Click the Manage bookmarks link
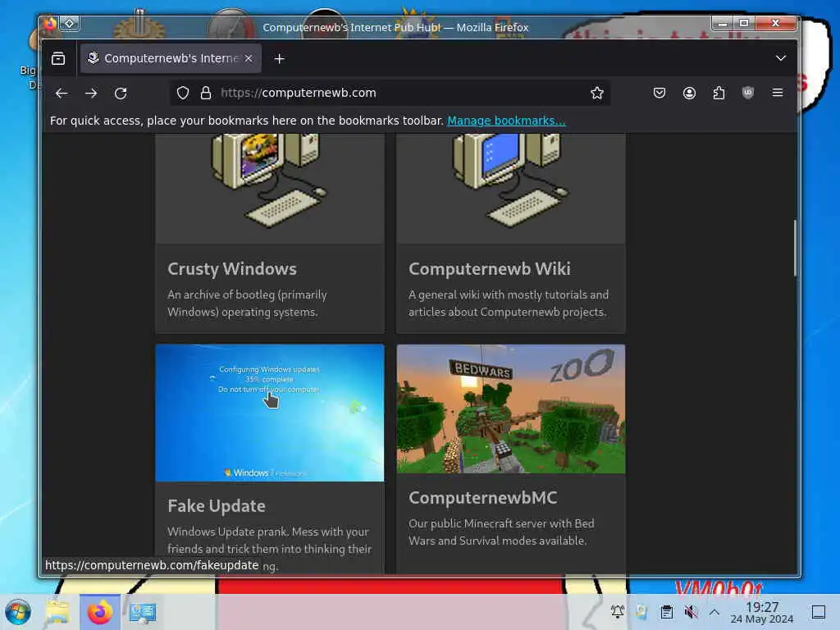This screenshot has width=840, height=630. click(506, 121)
